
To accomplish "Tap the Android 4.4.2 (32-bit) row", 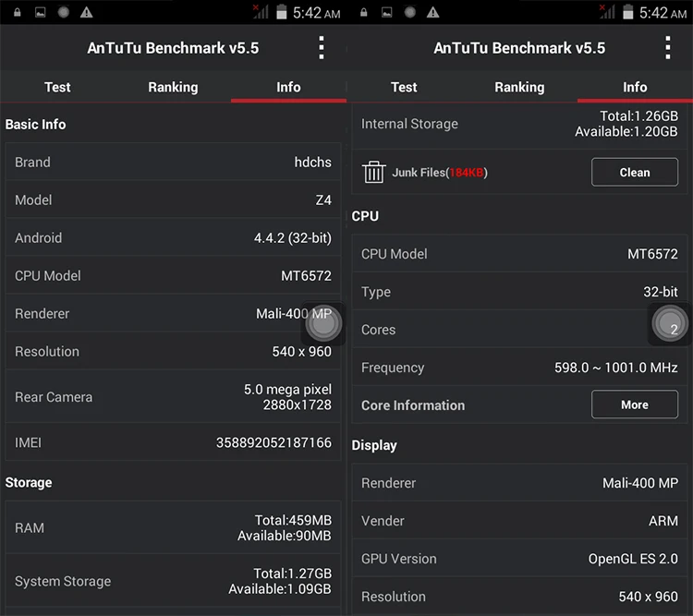I will pos(173,237).
